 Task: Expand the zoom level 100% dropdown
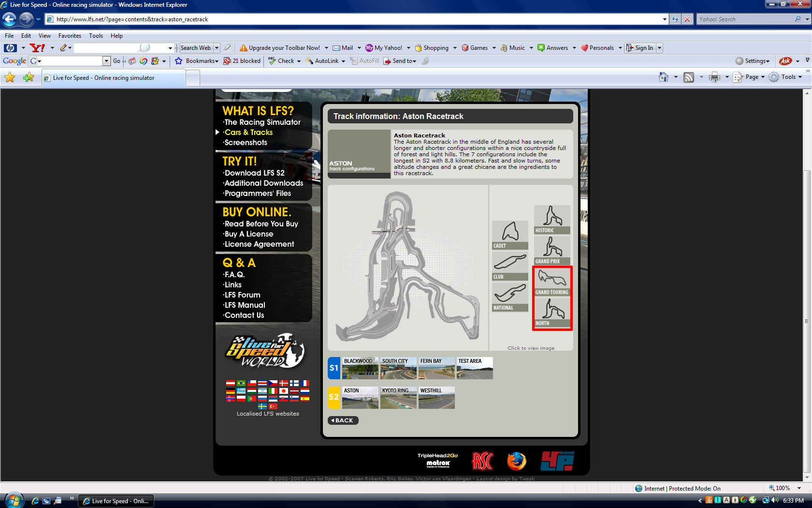799,488
